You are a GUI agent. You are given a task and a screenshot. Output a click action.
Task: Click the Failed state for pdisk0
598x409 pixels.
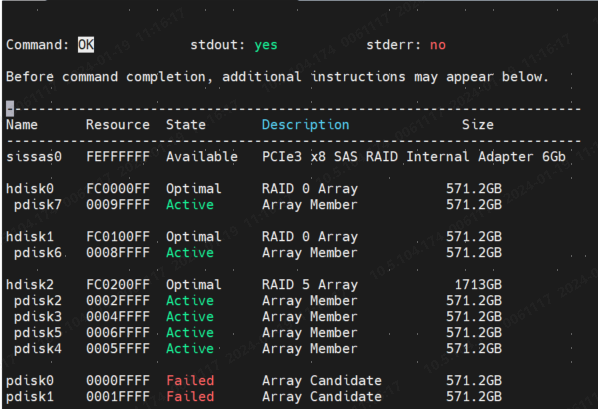[190, 381]
